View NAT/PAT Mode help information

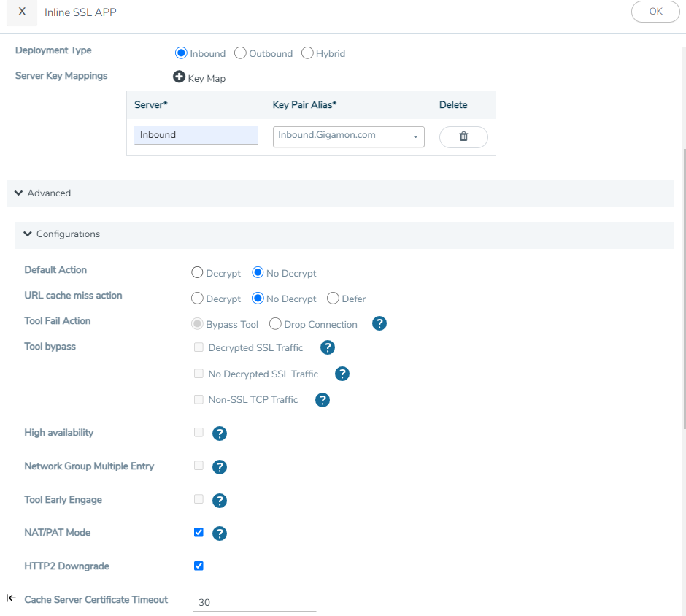click(220, 533)
